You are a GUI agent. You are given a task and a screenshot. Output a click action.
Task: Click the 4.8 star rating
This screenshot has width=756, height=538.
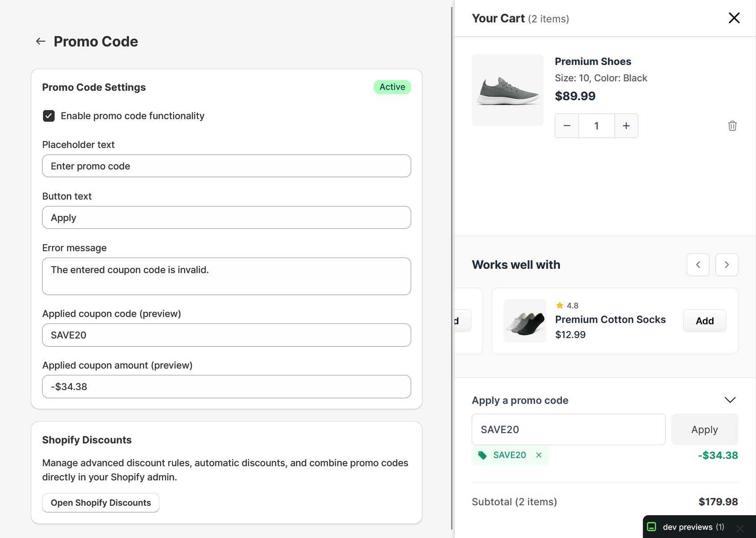pos(567,306)
